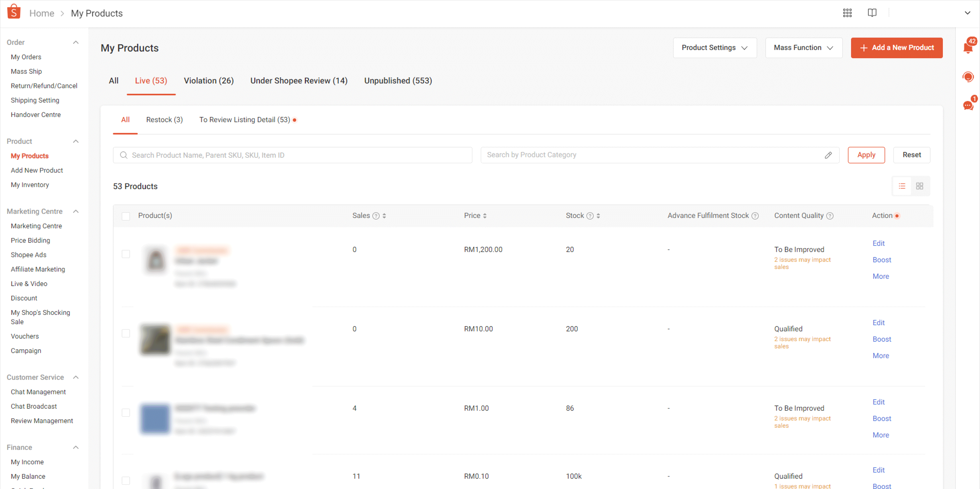Click Advance Fulfilment Stock help icon
Viewport: 980px width, 489px height.
point(755,216)
